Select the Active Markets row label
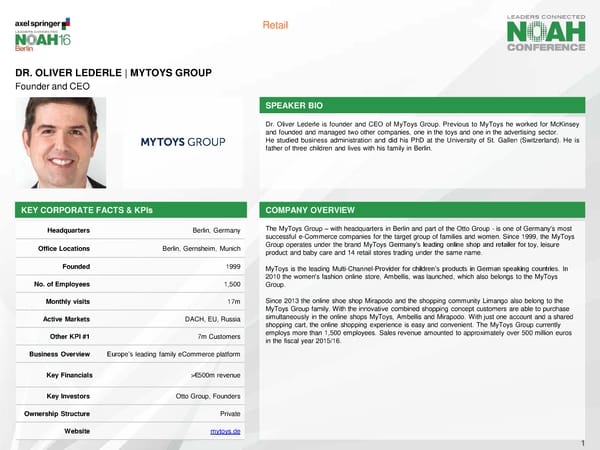The height and width of the screenshot is (450, 600). (67, 318)
